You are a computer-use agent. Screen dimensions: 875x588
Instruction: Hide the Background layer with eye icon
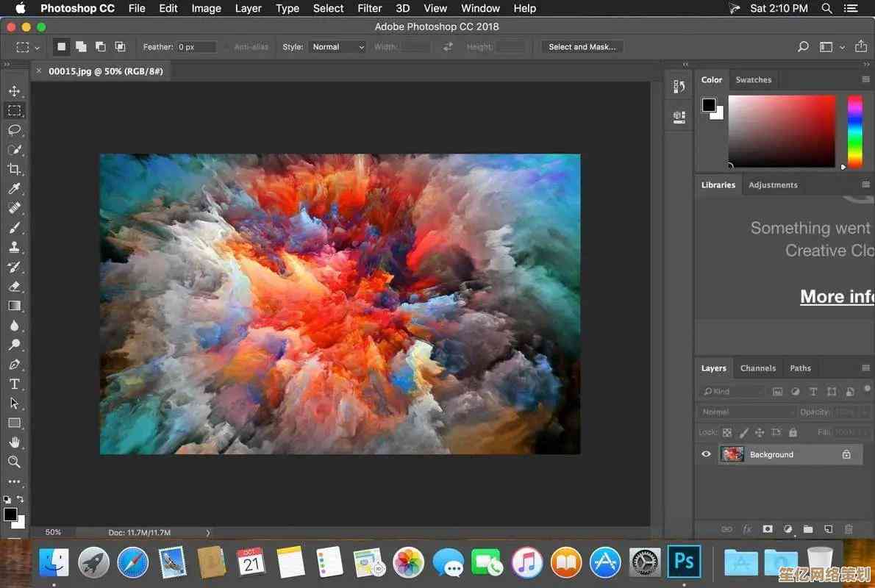(706, 454)
